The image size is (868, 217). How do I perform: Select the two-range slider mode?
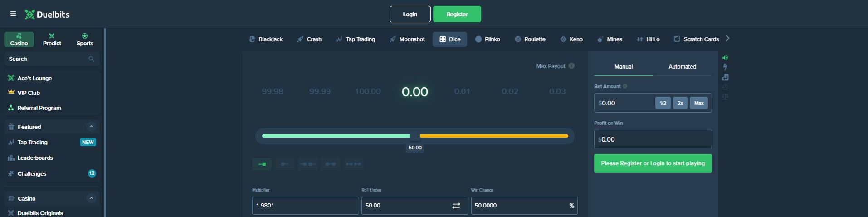pos(353,164)
